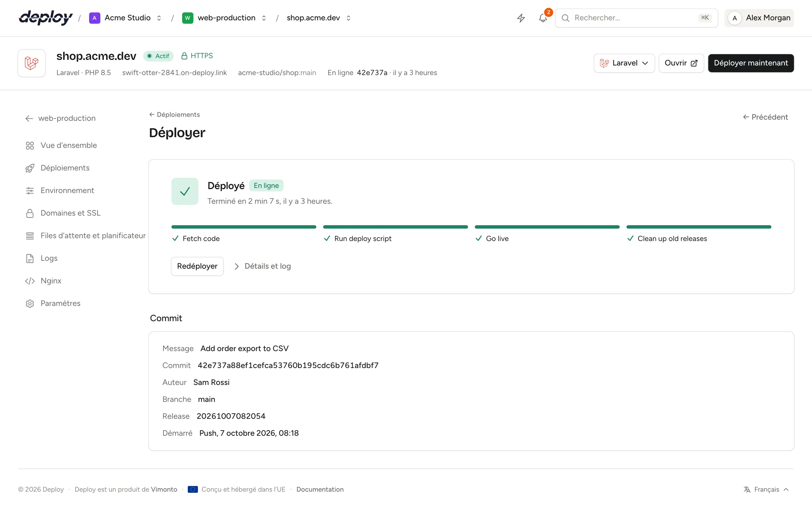This screenshot has width=812, height=508.
Task: Focus the Rechercher search field
Action: 637,18
